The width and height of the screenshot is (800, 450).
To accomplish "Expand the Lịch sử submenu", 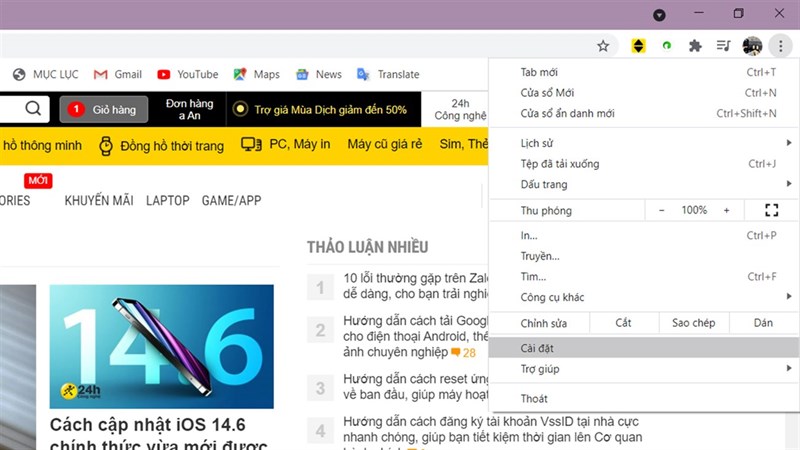I will [644, 143].
